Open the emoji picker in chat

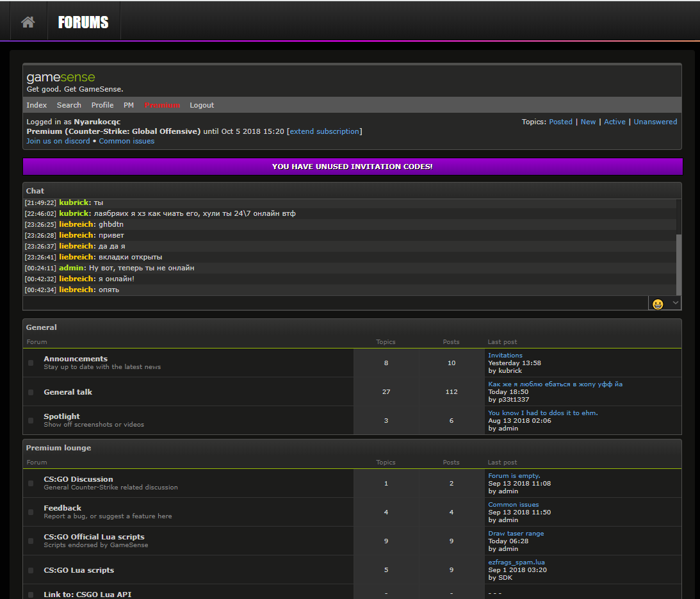[x=658, y=304]
